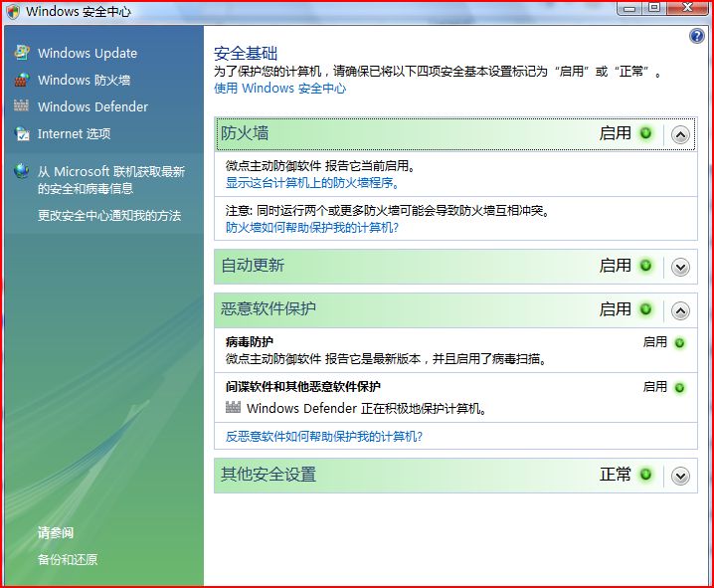Click text Windows Defender 正在积极地保护计算机
The image size is (714, 588).
pyautogui.click(x=367, y=408)
